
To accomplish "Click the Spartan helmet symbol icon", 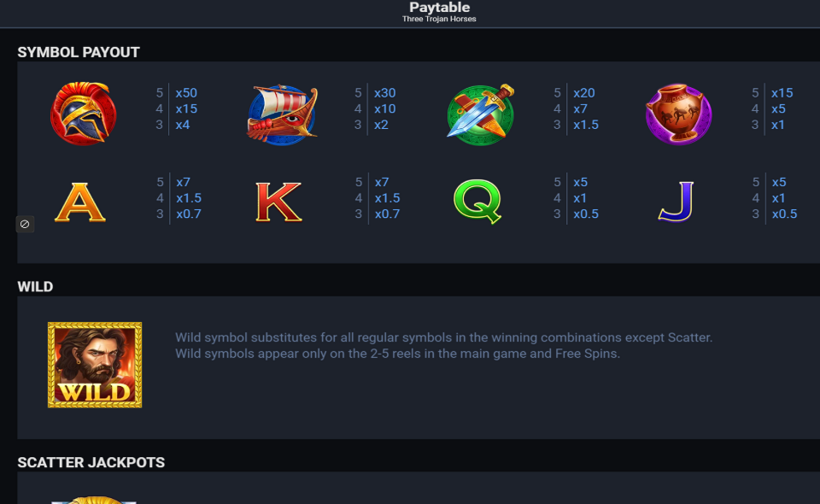I will click(x=83, y=114).
